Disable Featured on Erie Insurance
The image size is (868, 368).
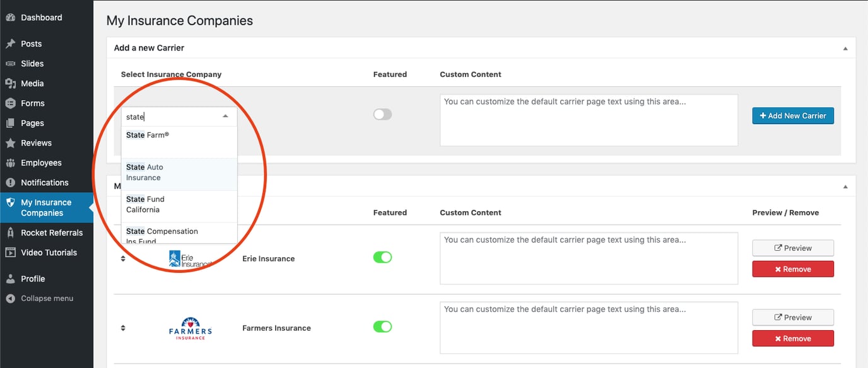pos(383,257)
